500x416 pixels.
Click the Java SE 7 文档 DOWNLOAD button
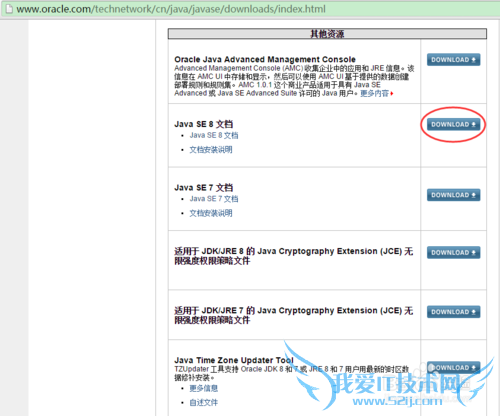[x=453, y=195]
